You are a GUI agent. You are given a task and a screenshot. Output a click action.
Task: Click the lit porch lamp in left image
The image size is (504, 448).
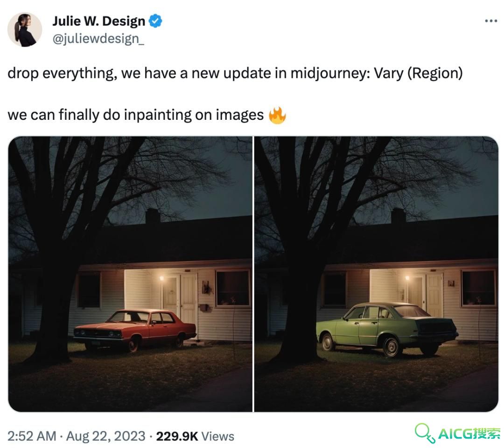click(x=161, y=278)
